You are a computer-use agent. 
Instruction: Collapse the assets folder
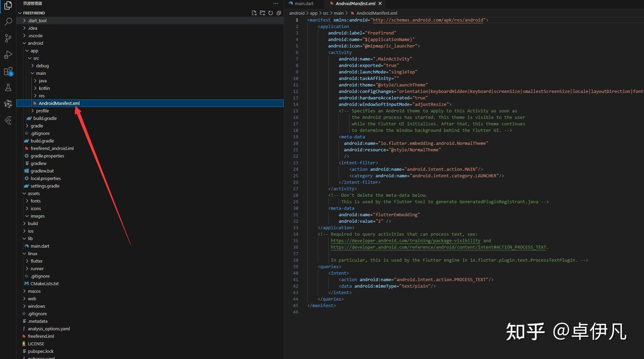pyautogui.click(x=150, y=193)
